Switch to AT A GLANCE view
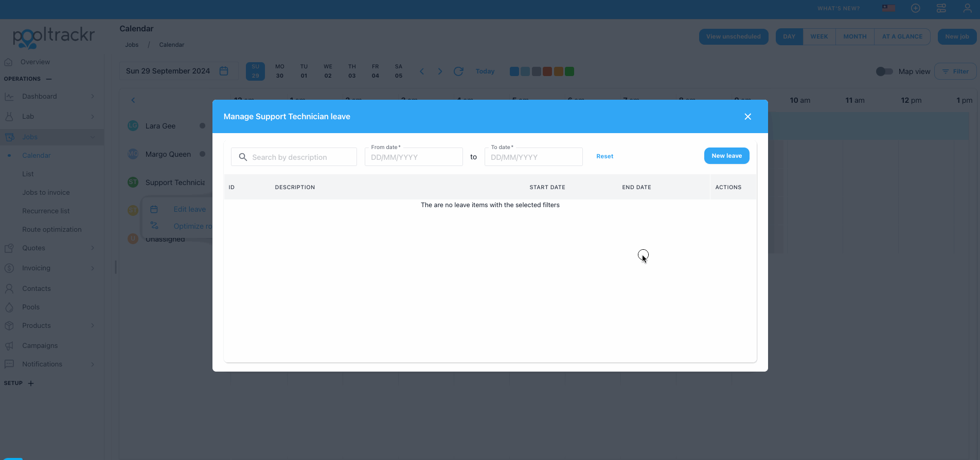This screenshot has width=980, height=460. (902, 36)
